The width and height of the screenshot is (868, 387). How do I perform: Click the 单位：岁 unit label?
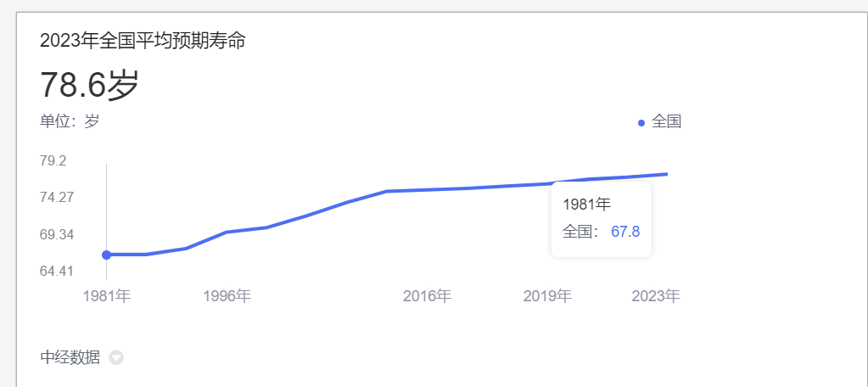point(70,121)
